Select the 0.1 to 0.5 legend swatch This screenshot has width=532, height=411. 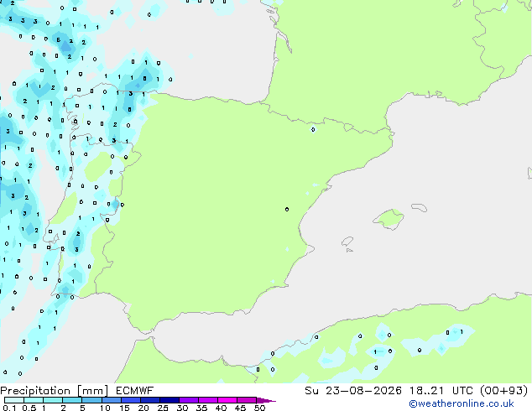(14, 400)
